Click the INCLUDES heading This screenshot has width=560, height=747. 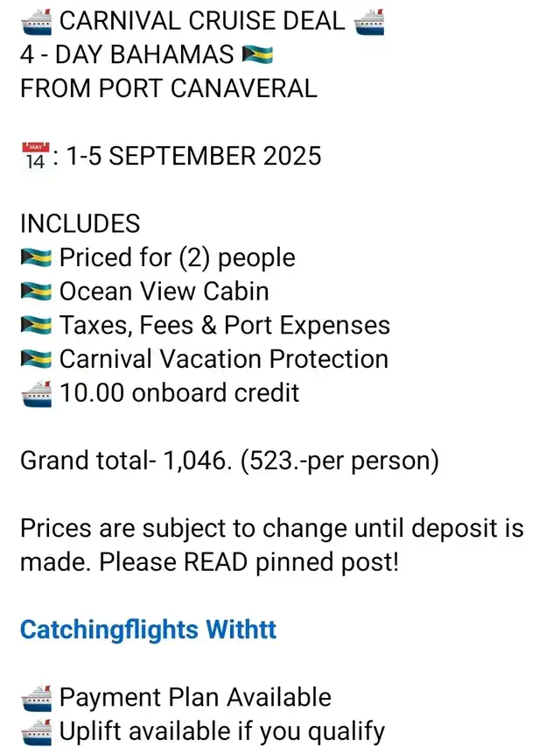[80, 223]
